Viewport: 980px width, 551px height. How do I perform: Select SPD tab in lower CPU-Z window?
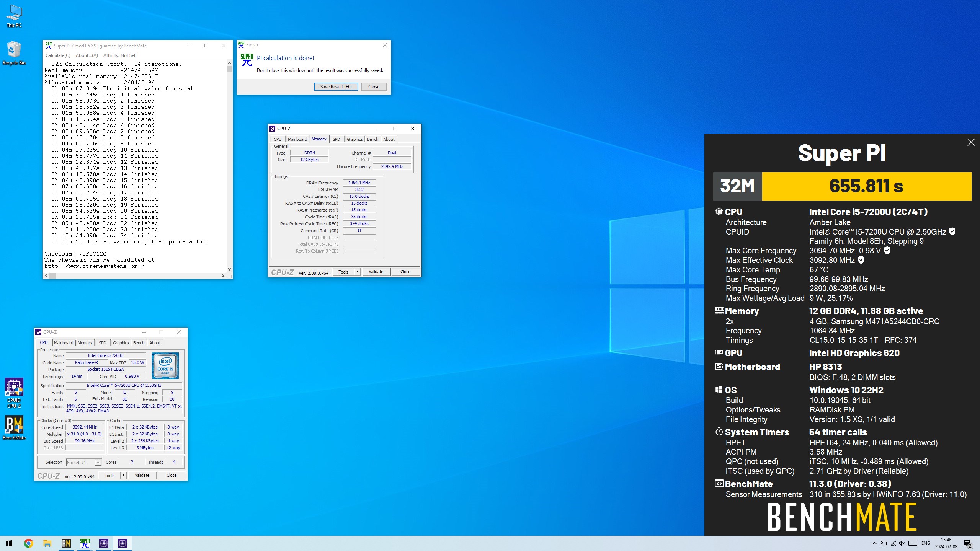pyautogui.click(x=103, y=343)
